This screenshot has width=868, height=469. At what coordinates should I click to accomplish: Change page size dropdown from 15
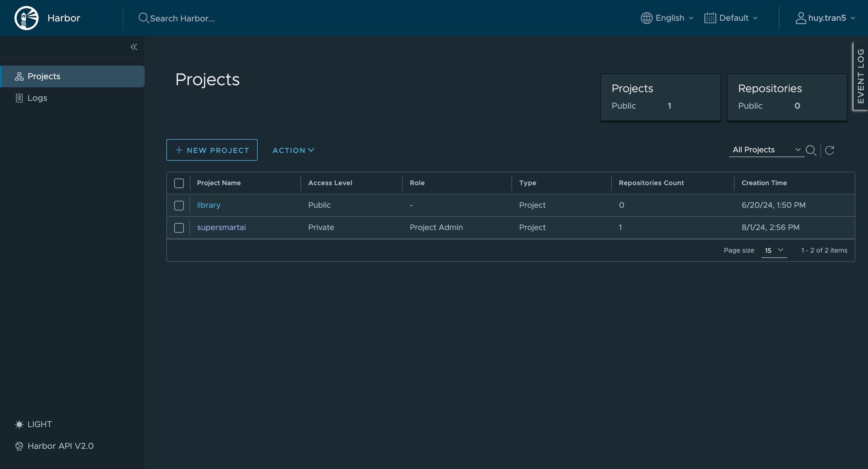[x=774, y=250]
